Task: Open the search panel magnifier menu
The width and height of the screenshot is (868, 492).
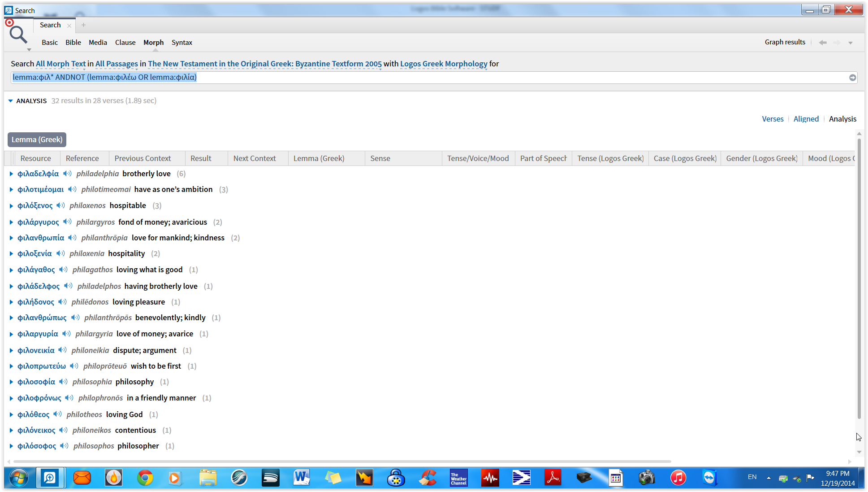Action: coord(18,35)
